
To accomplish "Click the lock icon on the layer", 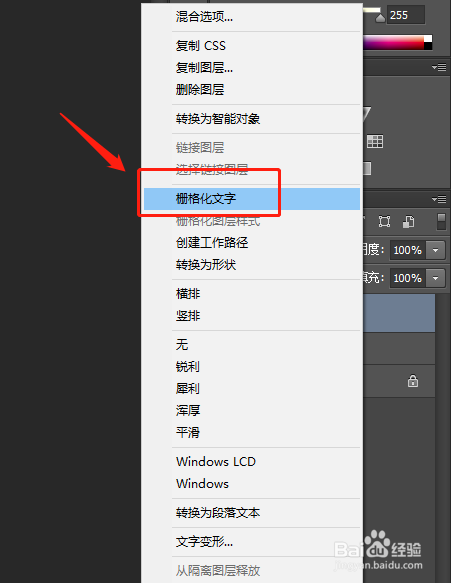I will pyautogui.click(x=413, y=381).
